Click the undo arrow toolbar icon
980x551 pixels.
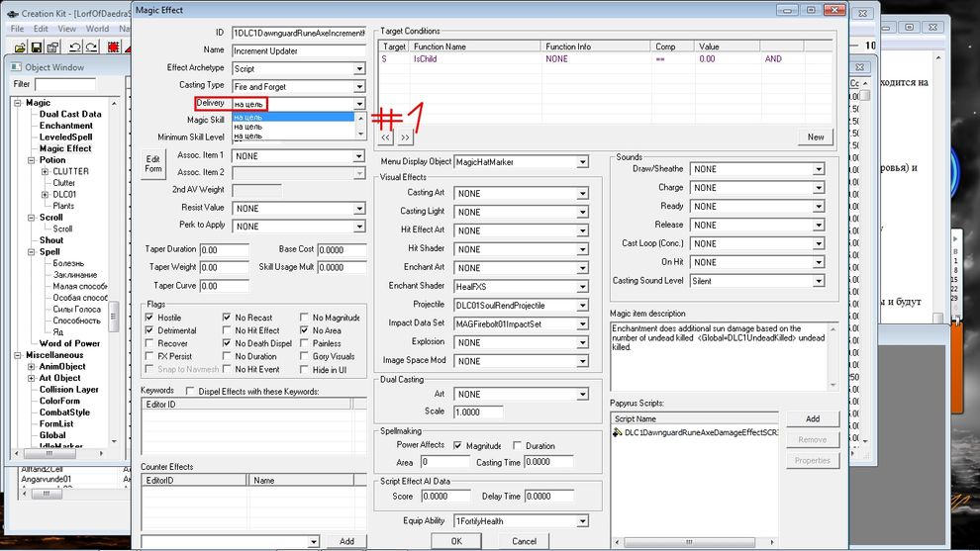pos(77,46)
